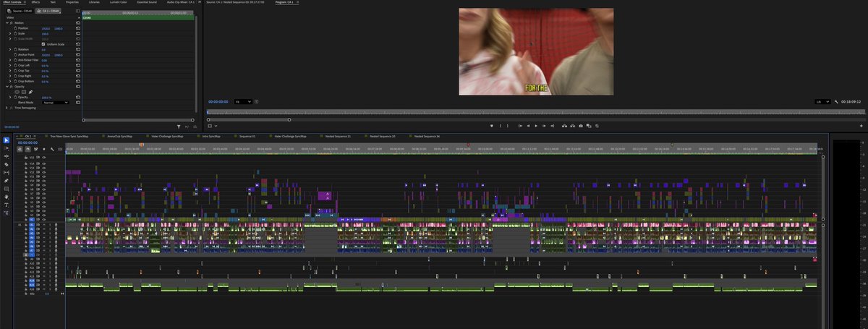This screenshot has height=329, width=868.
Task: Reset the Motion effect parameters
Action: [x=78, y=22]
